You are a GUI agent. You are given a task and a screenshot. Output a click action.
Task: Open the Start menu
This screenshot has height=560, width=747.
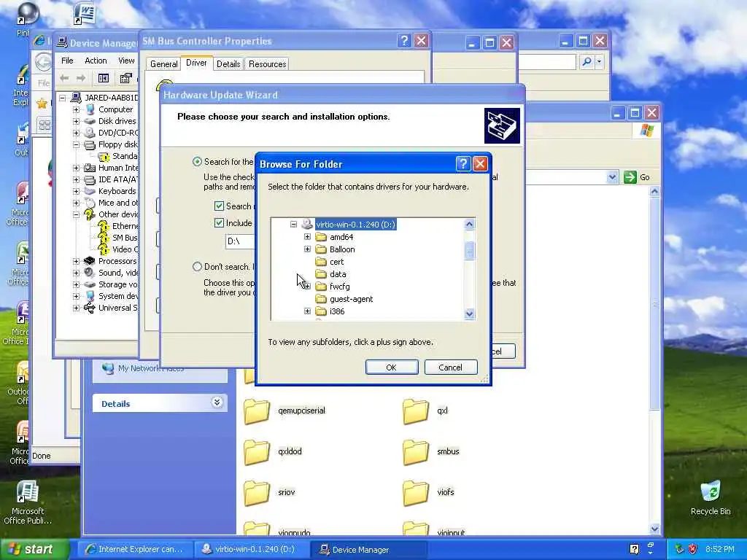[x=34, y=549]
